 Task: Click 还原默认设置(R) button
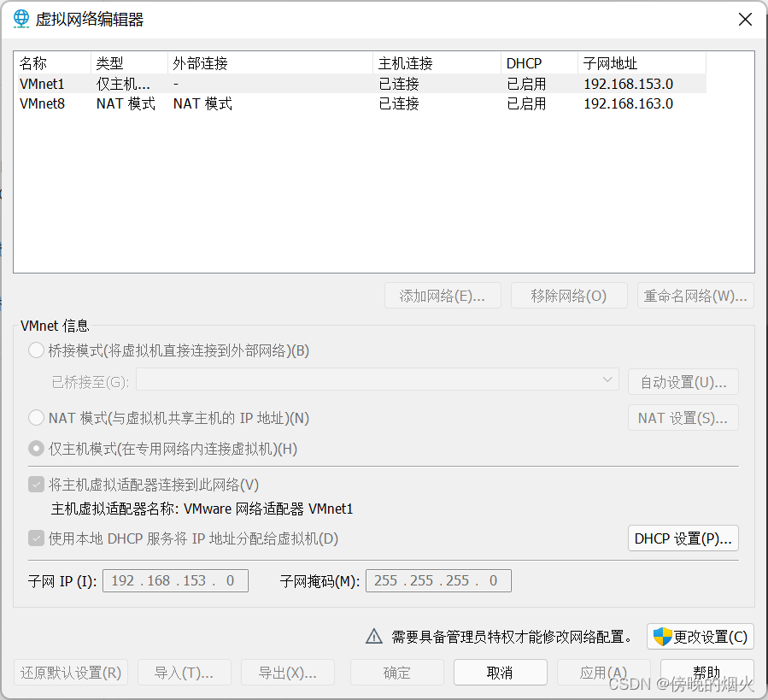71,672
